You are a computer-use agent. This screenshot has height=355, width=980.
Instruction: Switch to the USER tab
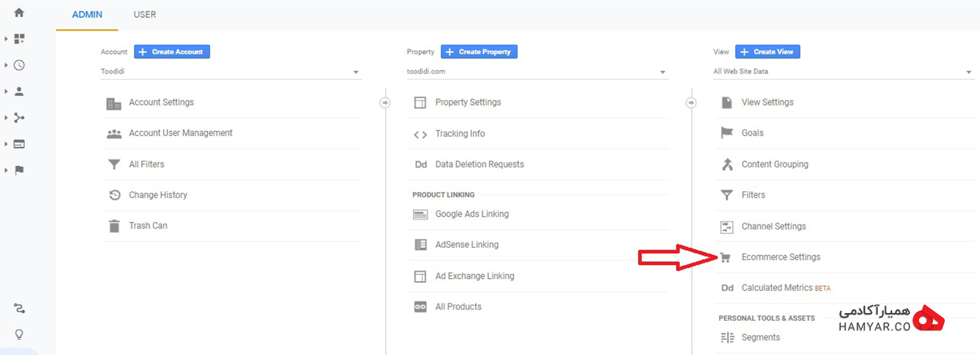coord(145,15)
